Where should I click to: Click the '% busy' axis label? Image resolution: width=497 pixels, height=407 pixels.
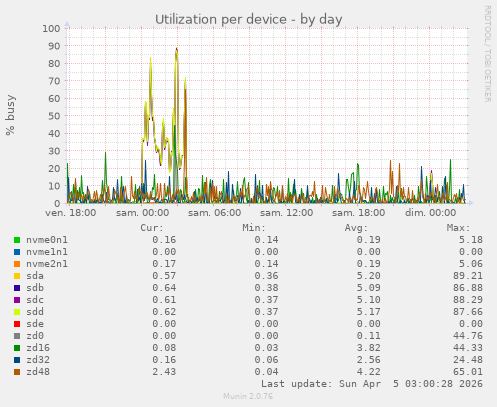(x=10, y=115)
